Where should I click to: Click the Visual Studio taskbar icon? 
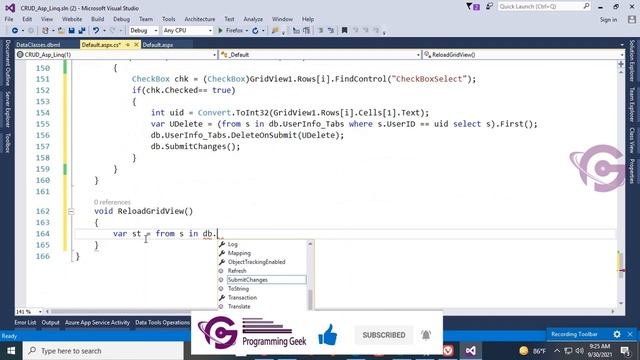tap(470, 351)
